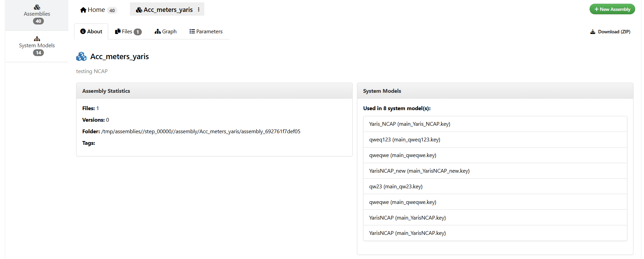The height and width of the screenshot is (259, 644).
Task: Open the qw23 system model
Action: 396,187
